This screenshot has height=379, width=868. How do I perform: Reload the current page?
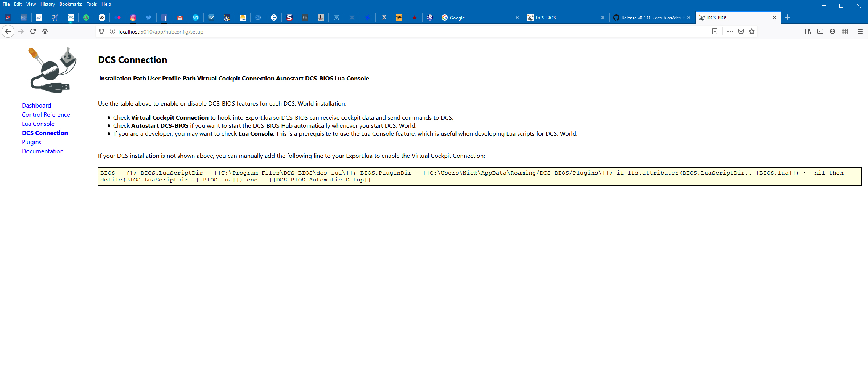click(x=33, y=31)
